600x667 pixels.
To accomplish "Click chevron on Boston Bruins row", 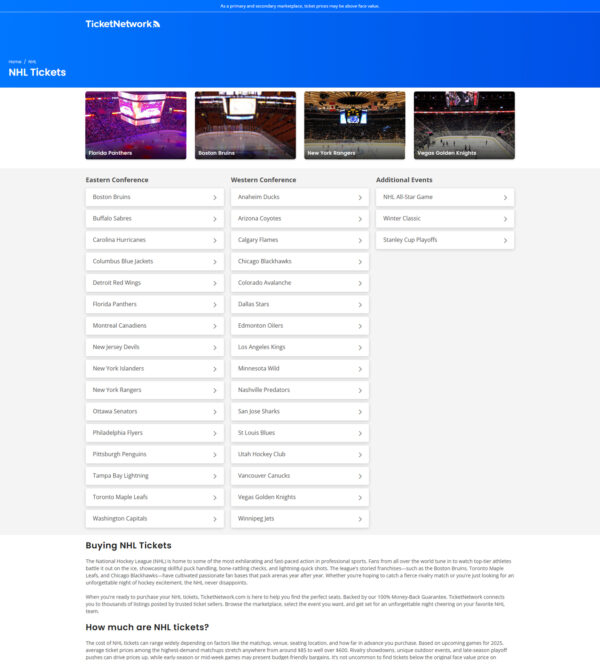I will pyautogui.click(x=215, y=197).
